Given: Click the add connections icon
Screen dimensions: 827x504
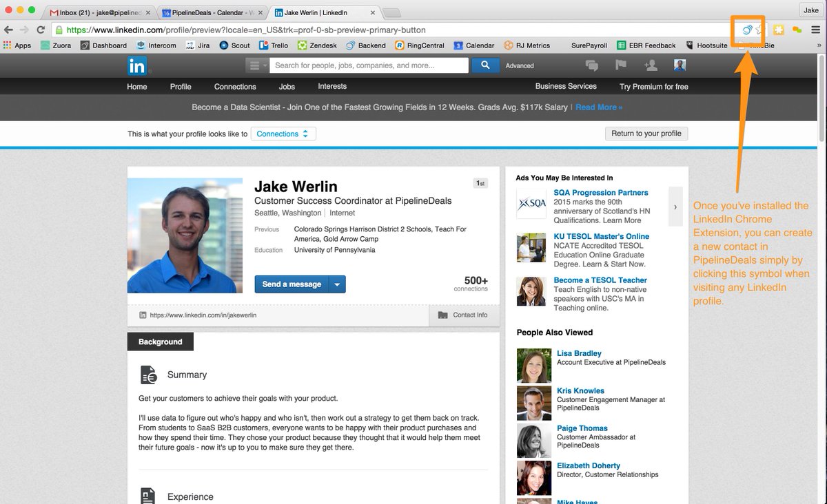Looking at the screenshot, I should tap(650, 65).
